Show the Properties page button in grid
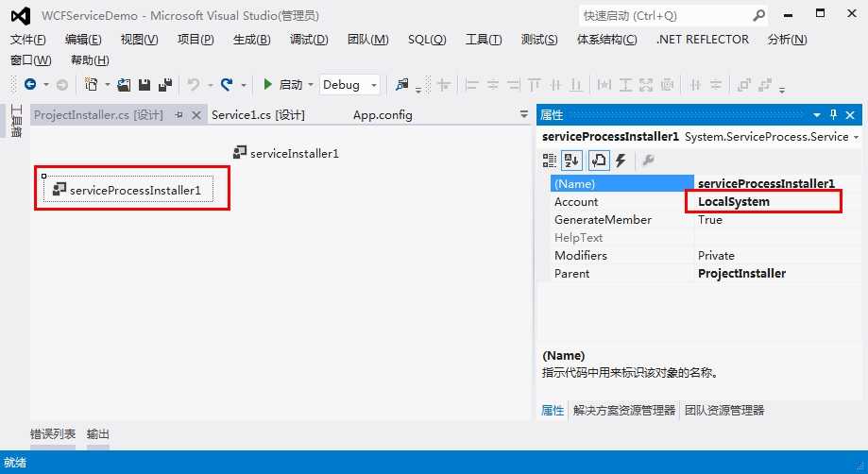868x474 pixels. pyautogui.click(x=599, y=161)
